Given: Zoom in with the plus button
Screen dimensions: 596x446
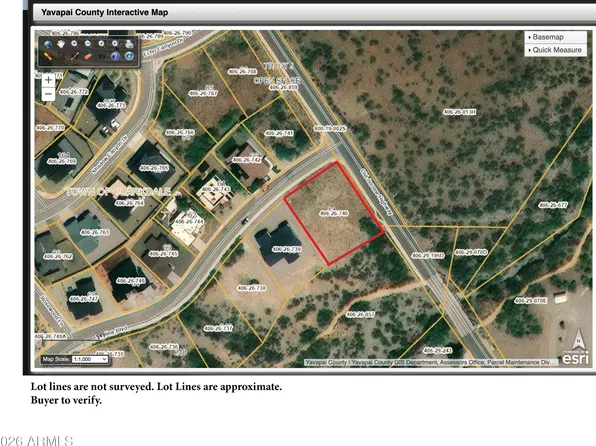Looking at the screenshot, I should pyautogui.click(x=48, y=80).
